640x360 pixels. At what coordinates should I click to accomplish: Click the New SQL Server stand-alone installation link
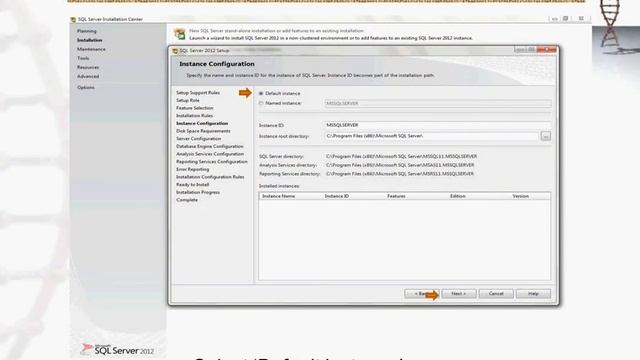276,31
